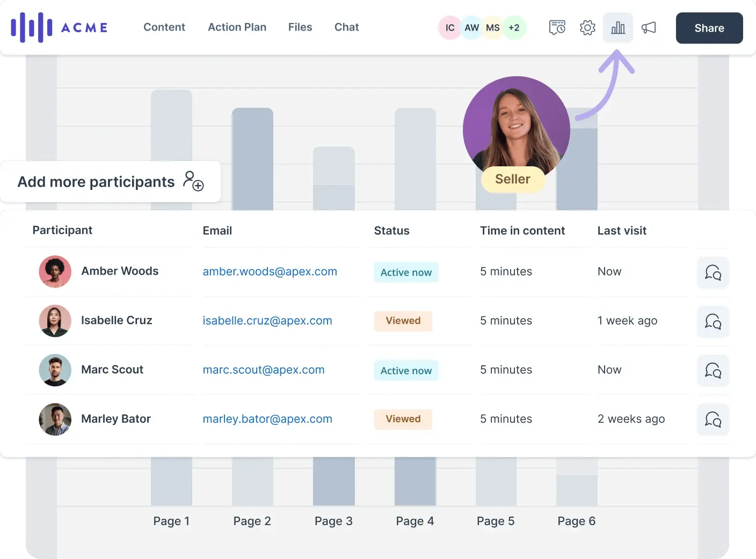
Task: Click the Share button
Action: point(709,28)
